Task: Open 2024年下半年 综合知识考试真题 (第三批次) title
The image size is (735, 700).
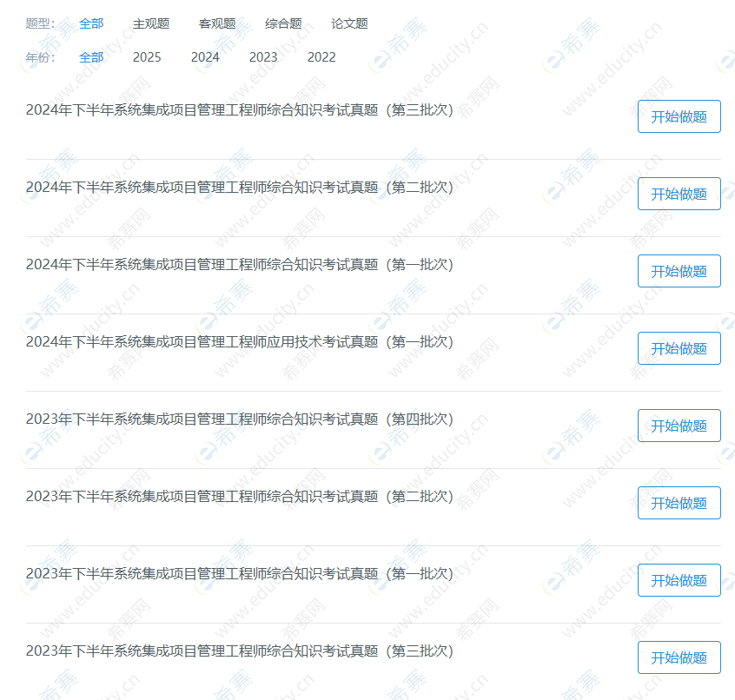Action: [240, 110]
